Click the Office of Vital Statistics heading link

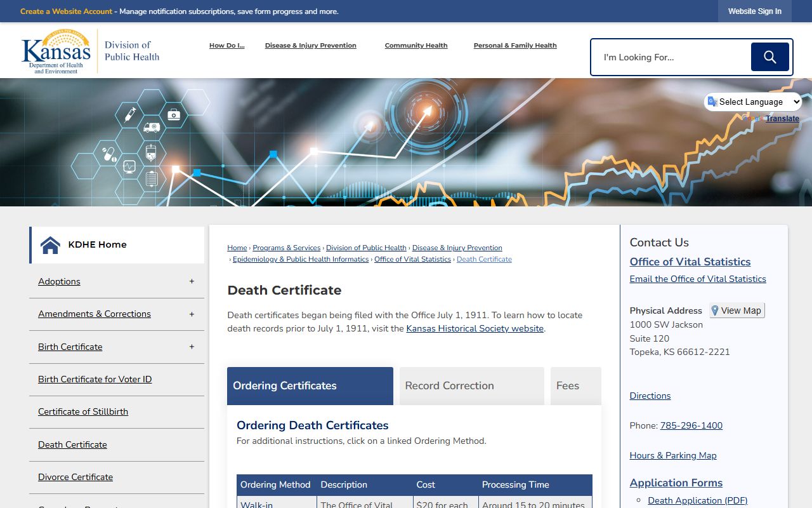pyautogui.click(x=690, y=262)
